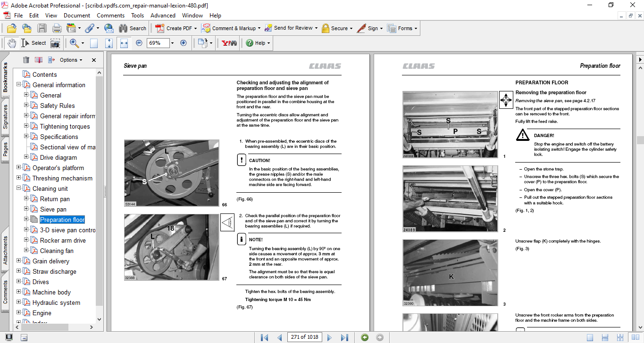The width and height of the screenshot is (644, 343).
Task: Jump to next page arrow
Action: coord(329,337)
